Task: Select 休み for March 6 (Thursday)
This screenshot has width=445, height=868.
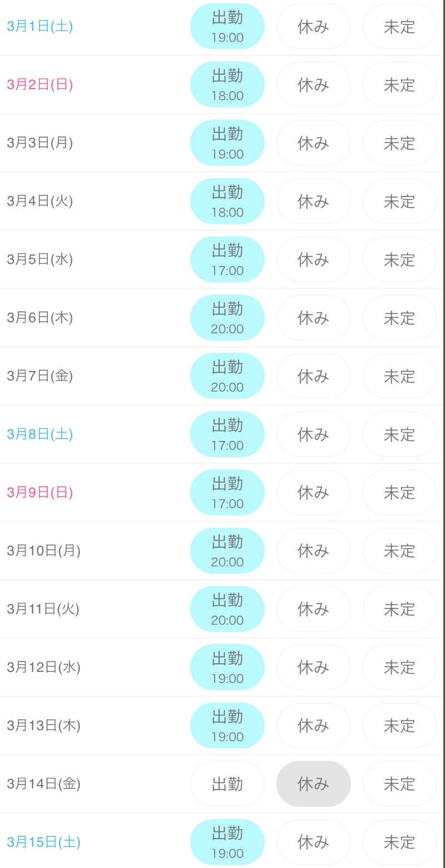Action: pyautogui.click(x=313, y=318)
